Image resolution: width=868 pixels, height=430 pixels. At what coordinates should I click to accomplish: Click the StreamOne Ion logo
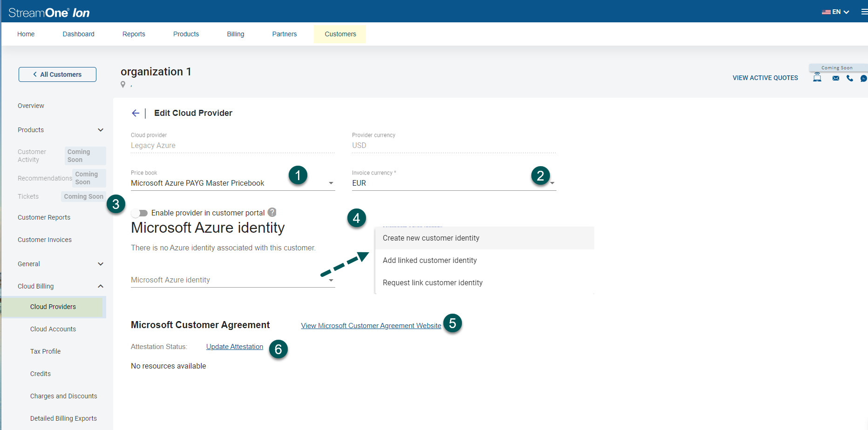49,13
